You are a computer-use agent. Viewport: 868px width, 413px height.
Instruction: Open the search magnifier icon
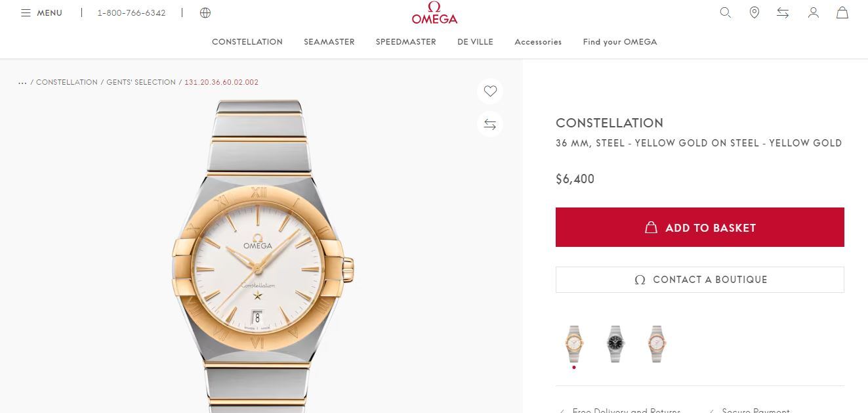point(725,12)
